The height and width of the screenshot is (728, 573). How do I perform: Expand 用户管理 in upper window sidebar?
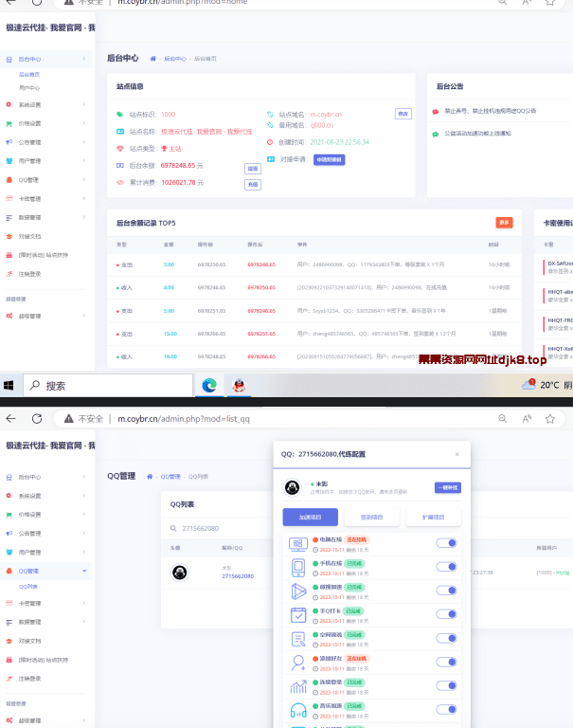[45, 161]
